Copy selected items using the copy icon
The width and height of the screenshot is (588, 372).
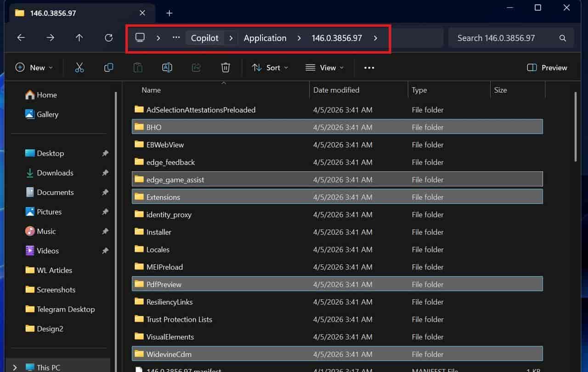coord(109,68)
